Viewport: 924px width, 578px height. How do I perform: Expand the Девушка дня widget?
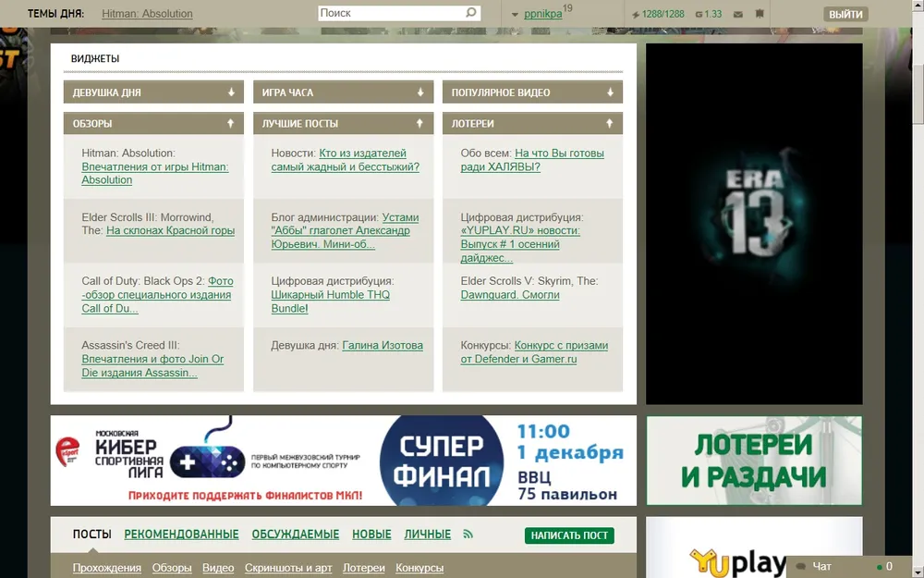pos(231,92)
